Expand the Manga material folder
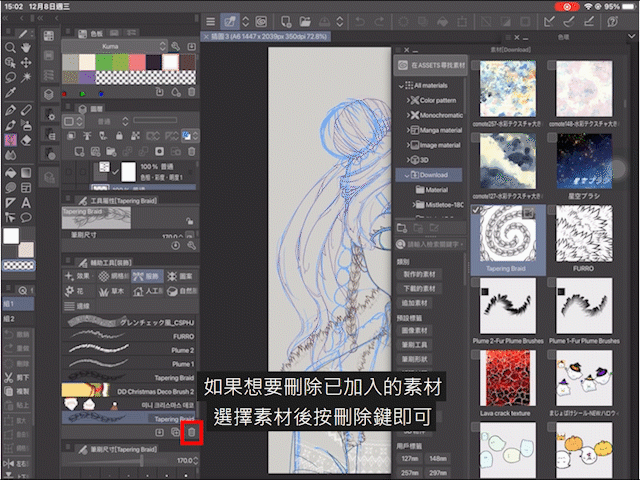The width and height of the screenshot is (640, 480). [x=408, y=130]
